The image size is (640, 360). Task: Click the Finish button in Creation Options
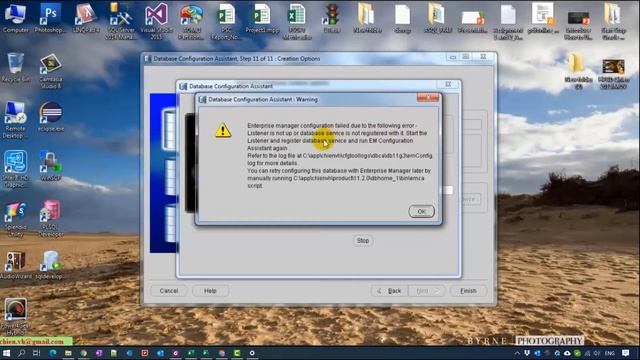point(468,291)
